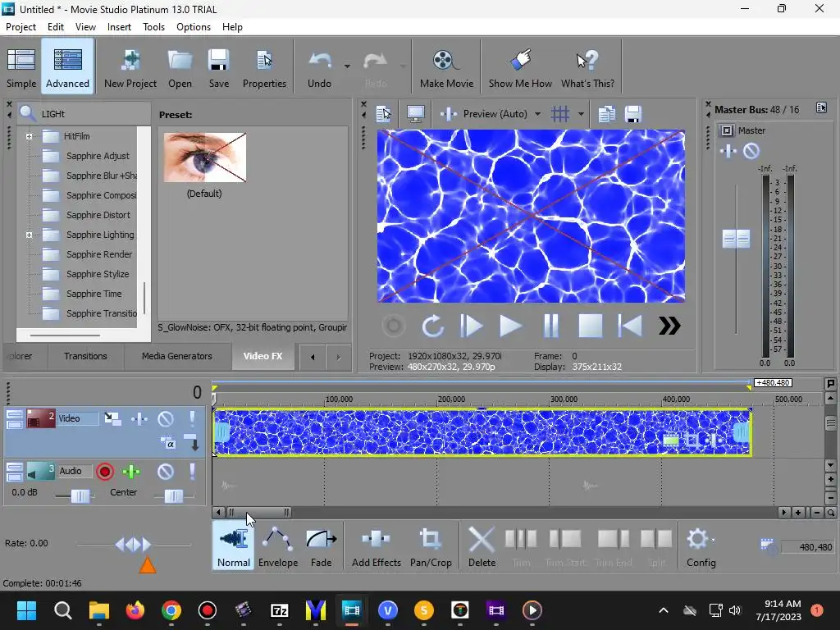This screenshot has width=840, height=630.
Task: Open preview Project Video Properties icon
Action: [x=384, y=113]
